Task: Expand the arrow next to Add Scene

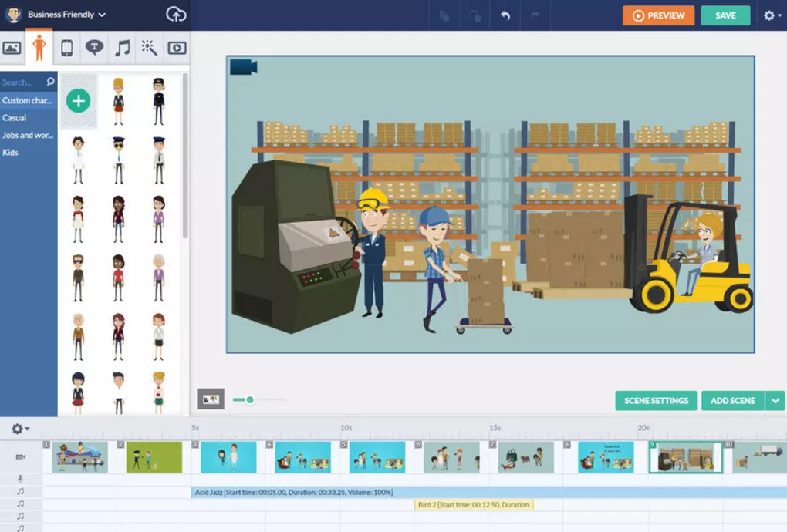Action: (x=775, y=401)
